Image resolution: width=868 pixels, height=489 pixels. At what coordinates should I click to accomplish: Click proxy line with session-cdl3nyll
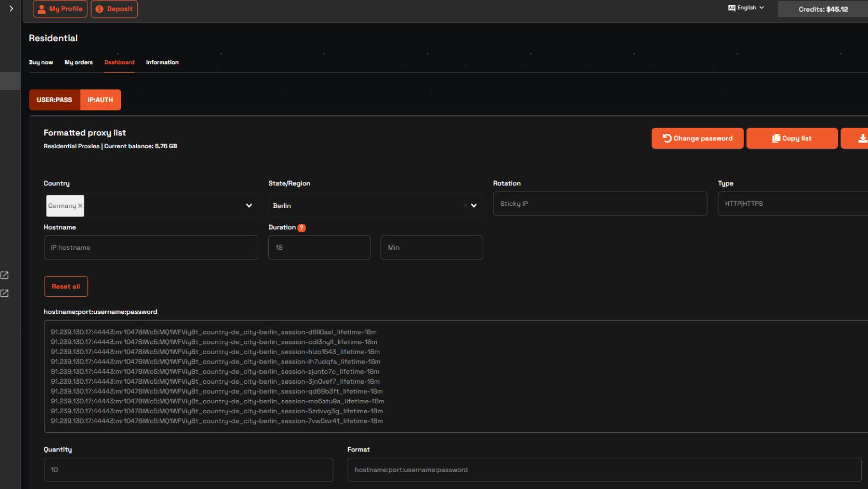click(x=214, y=342)
